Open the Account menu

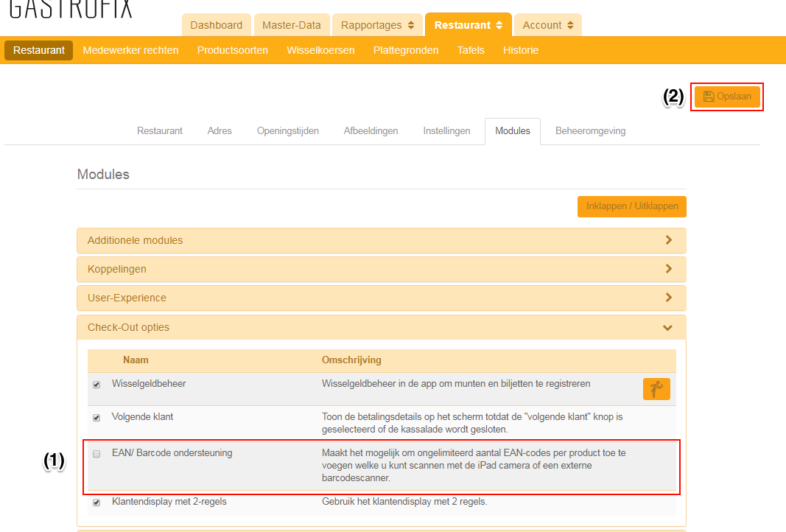pyautogui.click(x=547, y=25)
